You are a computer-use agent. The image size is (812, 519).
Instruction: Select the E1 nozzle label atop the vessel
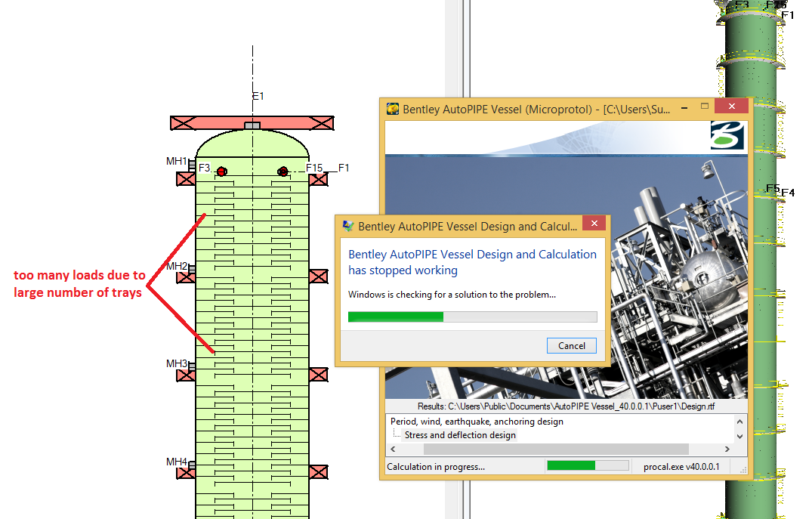(258, 96)
